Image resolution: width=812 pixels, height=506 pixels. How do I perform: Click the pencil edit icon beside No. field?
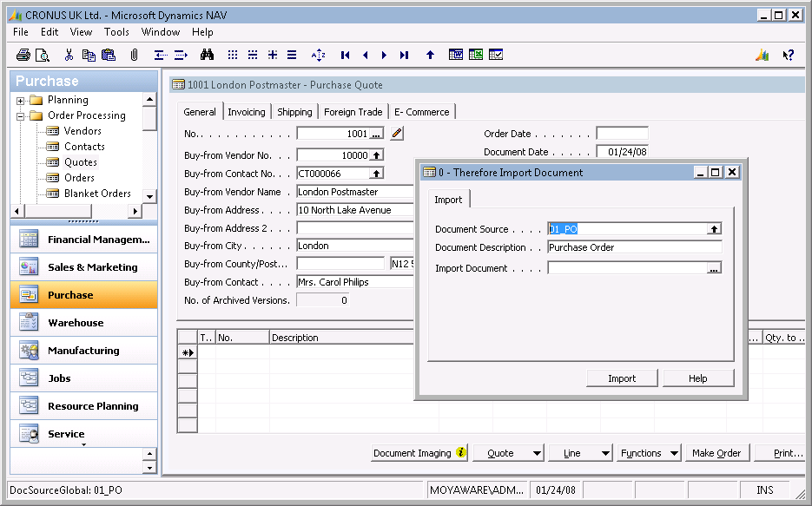[397, 134]
